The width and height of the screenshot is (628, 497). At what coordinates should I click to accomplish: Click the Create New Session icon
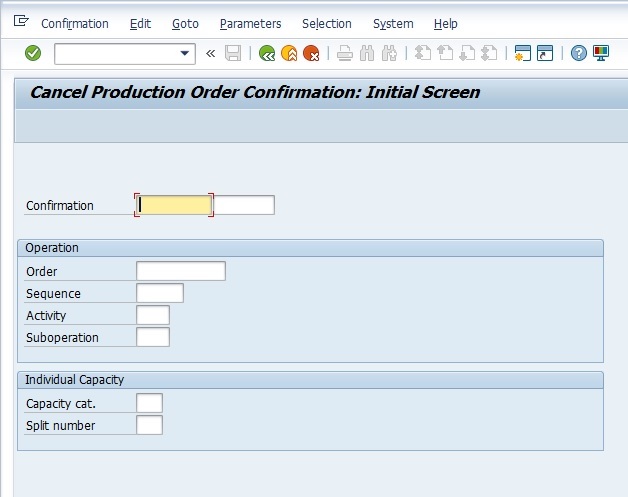pyautogui.click(x=523, y=53)
